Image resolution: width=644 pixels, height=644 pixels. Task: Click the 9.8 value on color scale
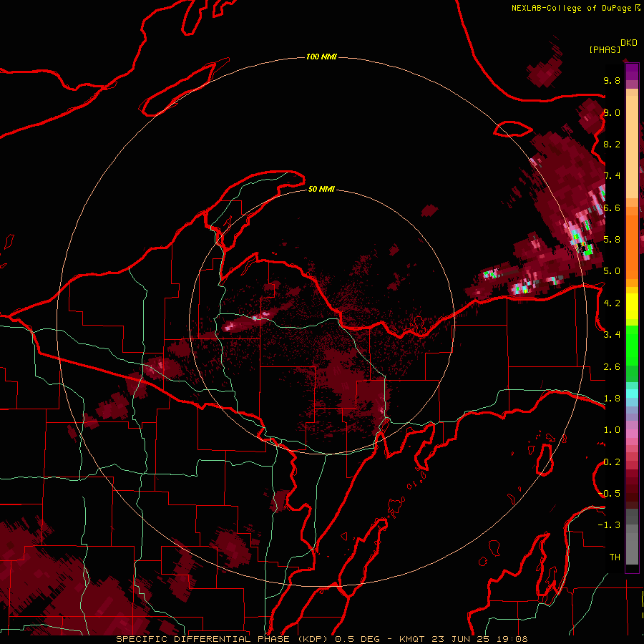coord(612,80)
